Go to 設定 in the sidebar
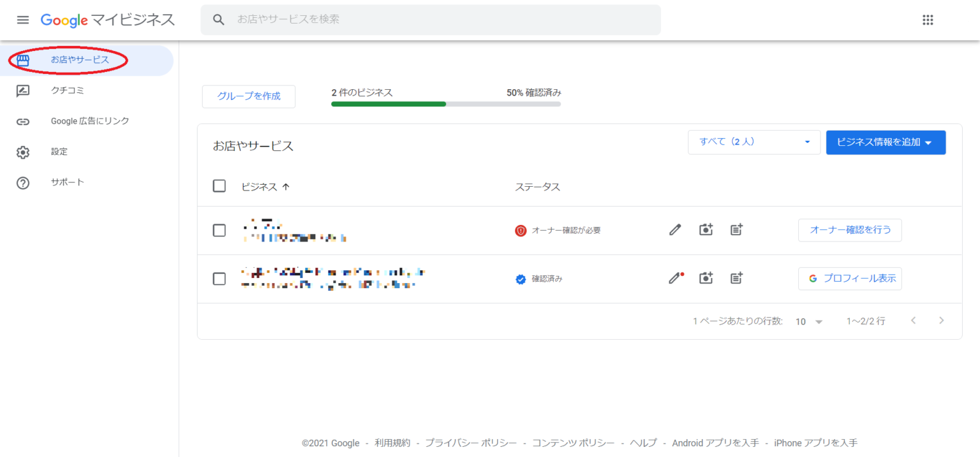 (x=59, y=152)
